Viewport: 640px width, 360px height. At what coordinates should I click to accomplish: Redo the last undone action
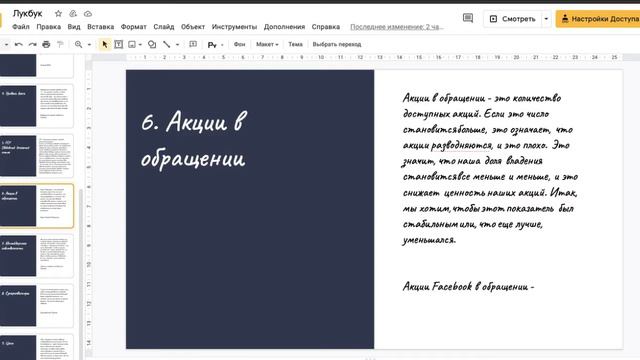click(x=32, y=44)
